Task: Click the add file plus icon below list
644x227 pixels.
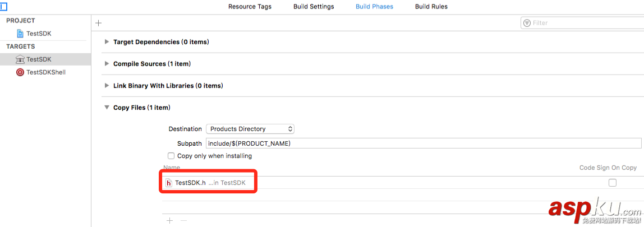Action: (x=169, y=221)
